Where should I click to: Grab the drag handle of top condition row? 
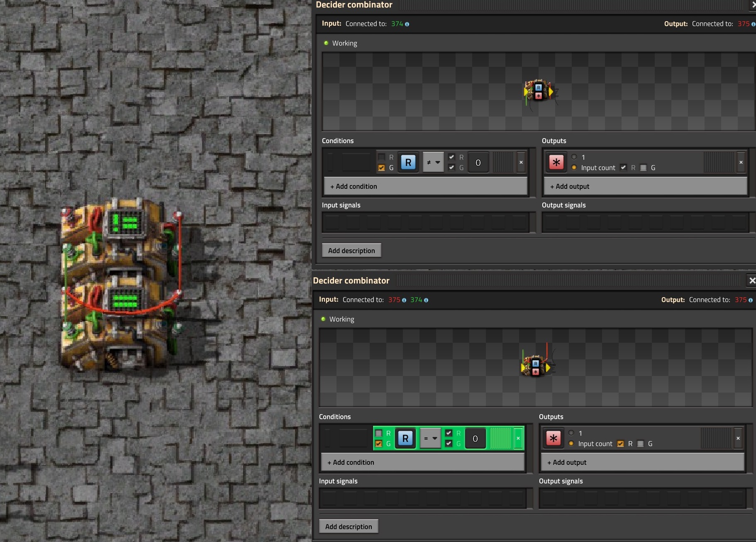(x=503, y=162)
